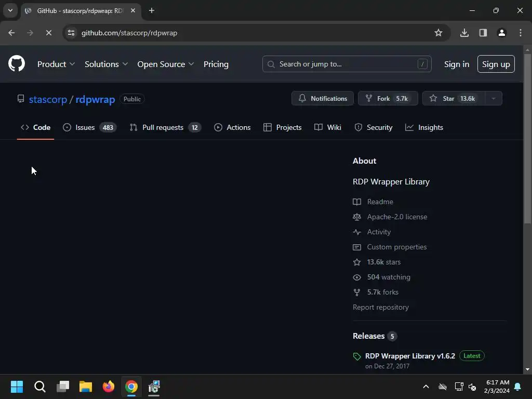Click the Report repository link
This screenshot has height=399, width=532.
[x=381, y=308]
